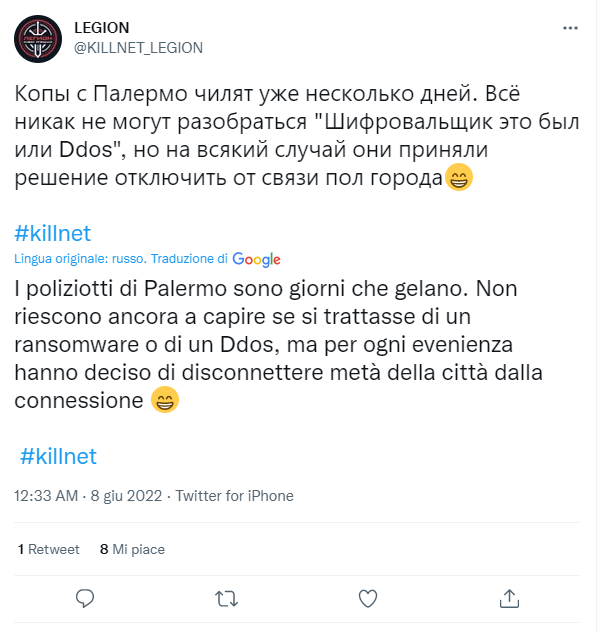Viewport: 611px width, 632px height.
Task: Open the @KILLNET_LEGION handle
Action: click(138, 47)
